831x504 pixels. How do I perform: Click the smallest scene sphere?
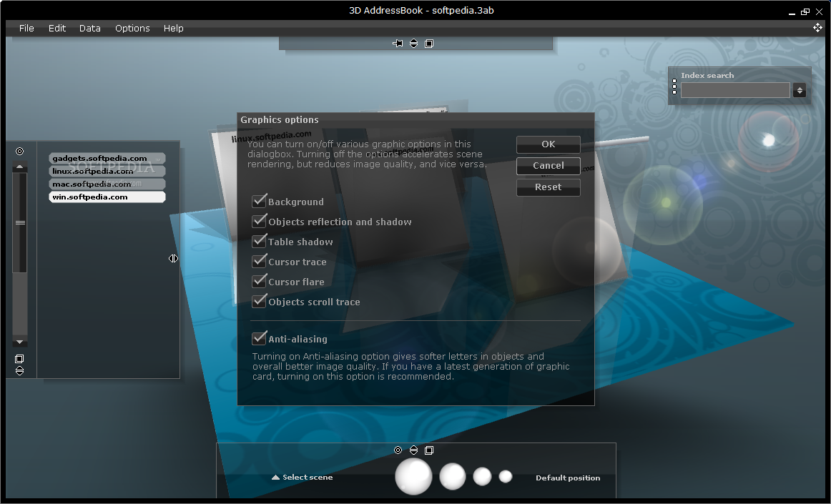click(506, 476)
